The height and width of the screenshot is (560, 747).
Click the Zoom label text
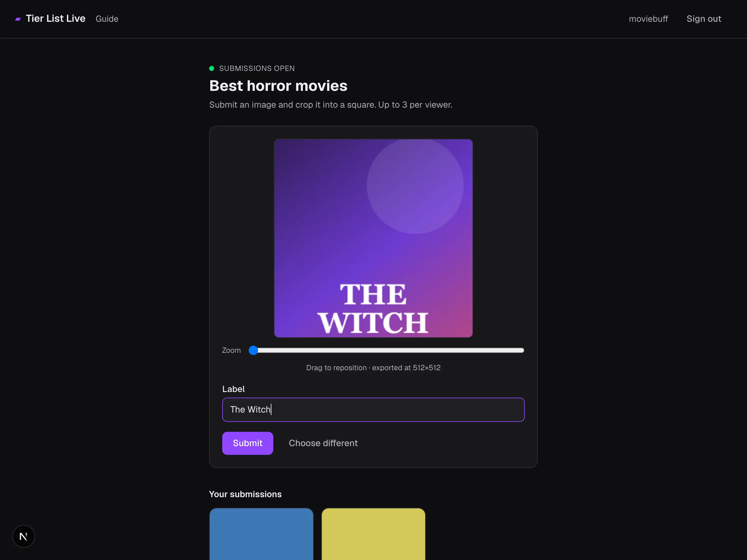(x=231, y=350)
